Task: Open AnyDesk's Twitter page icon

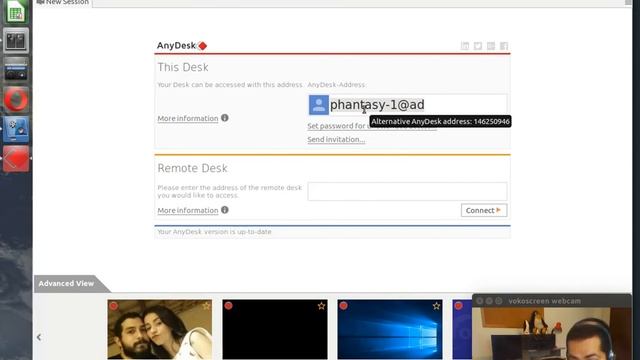Action: point(478,46)
